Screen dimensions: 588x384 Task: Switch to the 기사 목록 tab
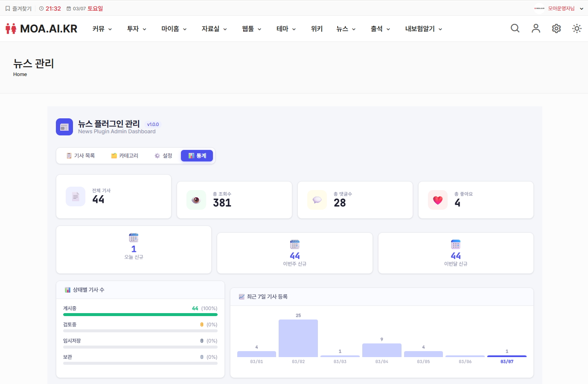coord(81,156)
